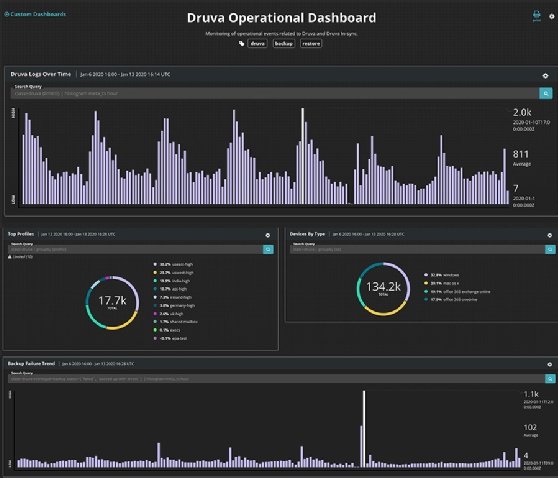The image size is (558, 478).
Task: Click the Druva Operational Dashboard heading
Action: pos(281,18)
